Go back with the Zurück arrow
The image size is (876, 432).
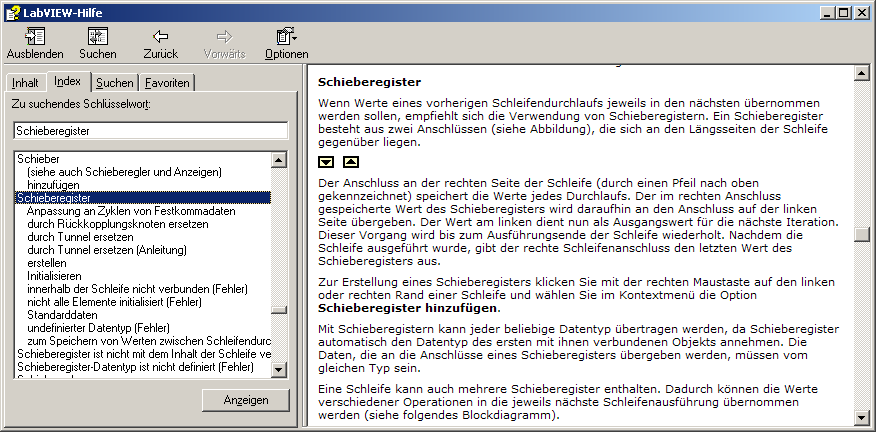point(160,37)
